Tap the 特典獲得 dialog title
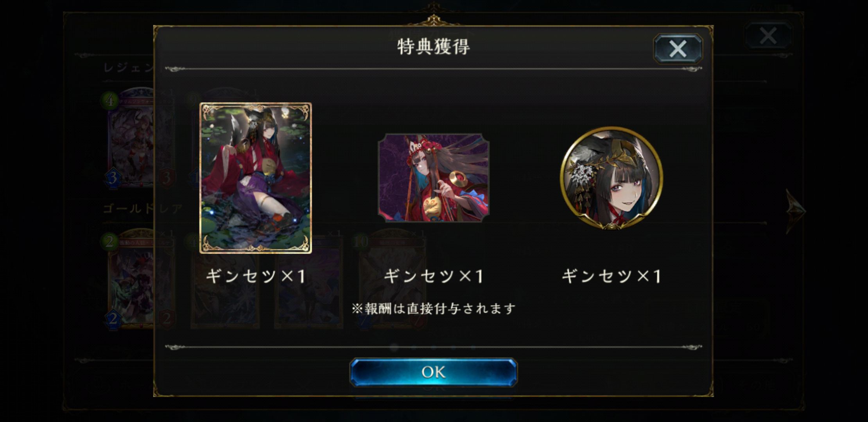 tap(433, 46)
